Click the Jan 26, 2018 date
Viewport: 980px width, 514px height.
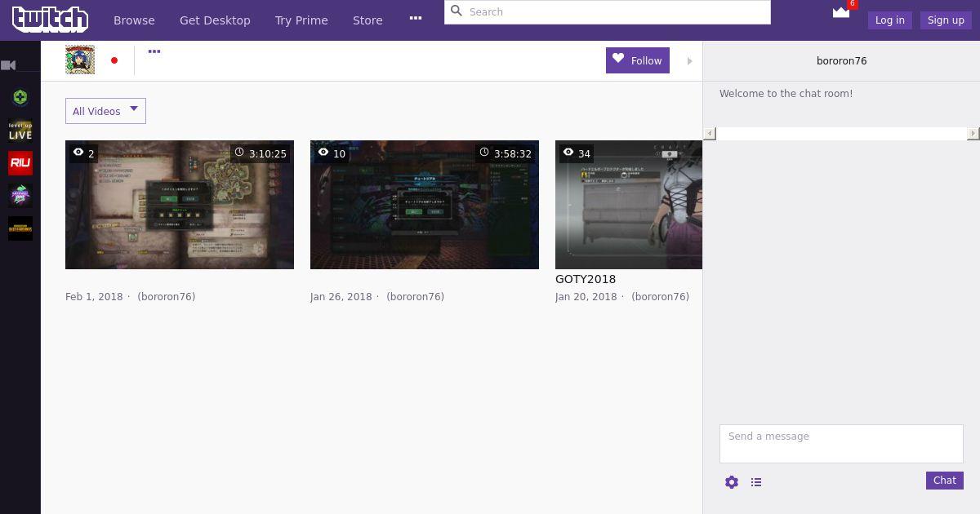pyautogui.click(x=341, y=297)
